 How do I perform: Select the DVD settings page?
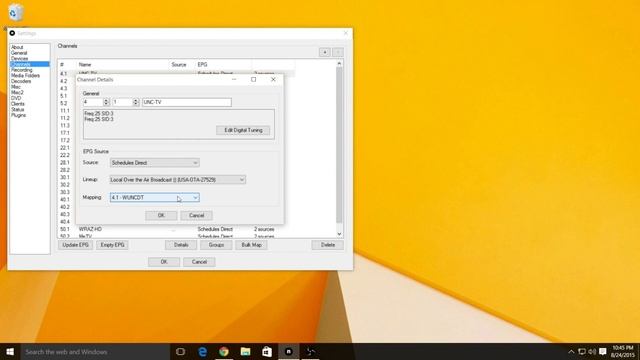[x=16, y=98]
